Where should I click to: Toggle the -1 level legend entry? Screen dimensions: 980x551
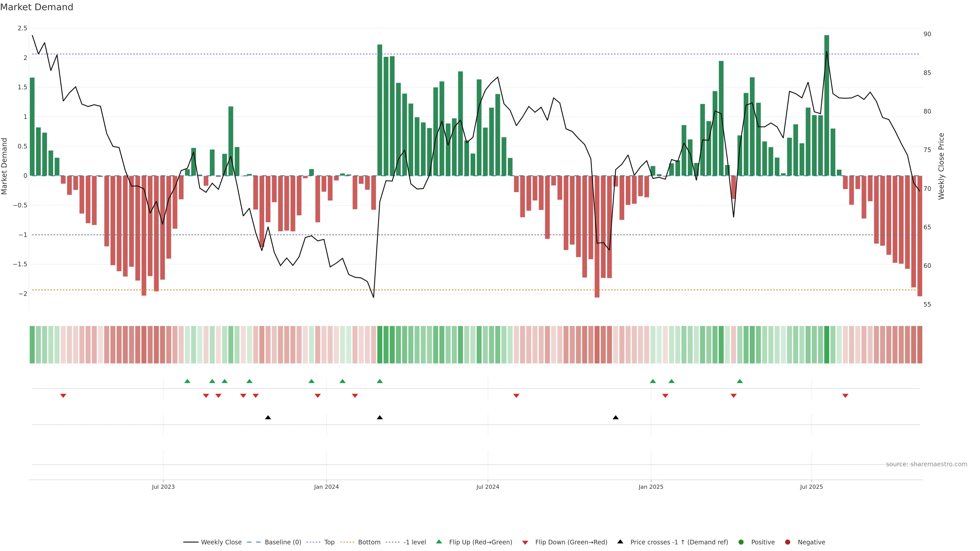414,542
